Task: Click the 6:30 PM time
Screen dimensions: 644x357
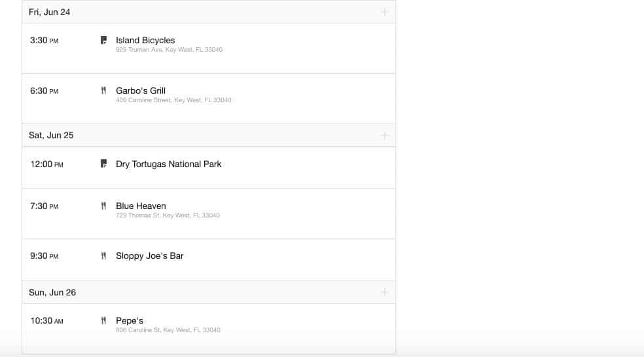Action: [44, 91]
